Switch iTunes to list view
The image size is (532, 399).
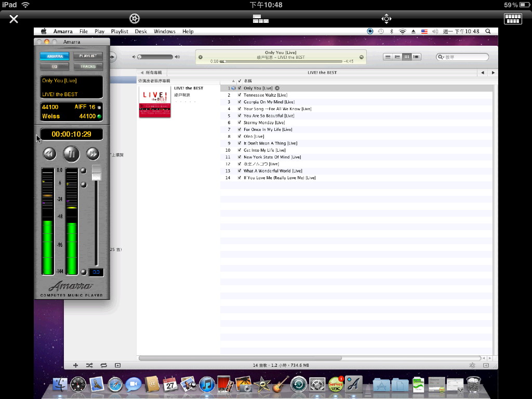388,57
